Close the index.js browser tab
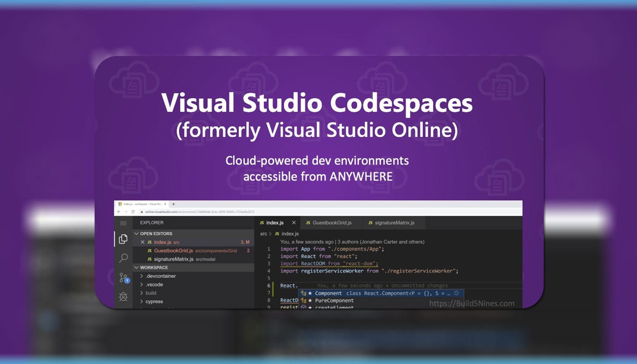 coord(165,204)
